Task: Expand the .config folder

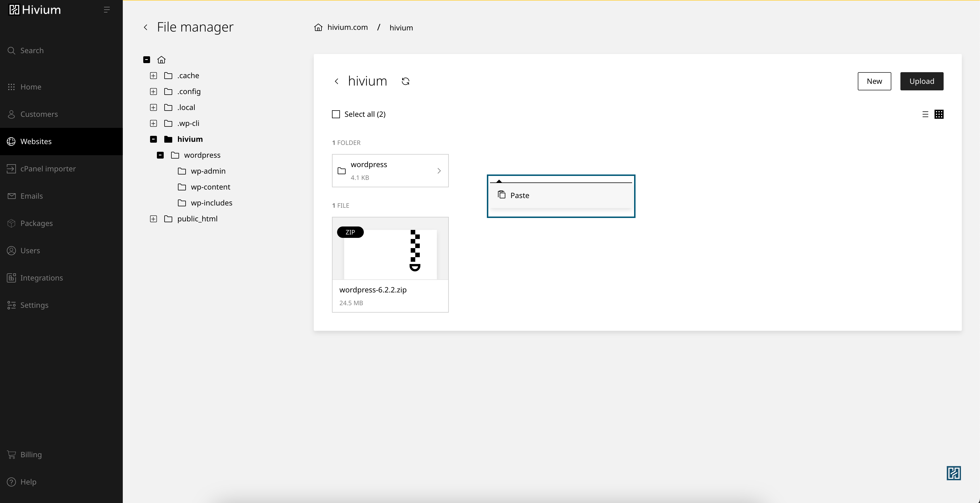Action: click(x=153, y=92)
